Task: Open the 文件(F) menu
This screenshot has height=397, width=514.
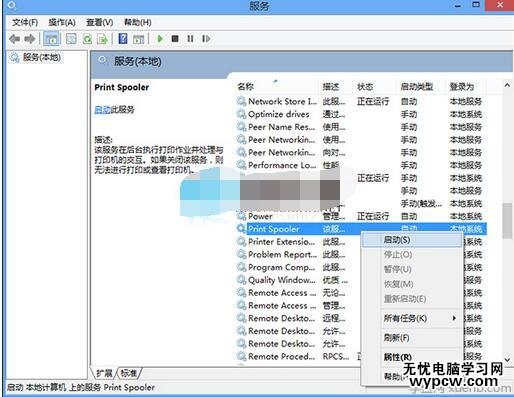Action: (x=25, y=22)
